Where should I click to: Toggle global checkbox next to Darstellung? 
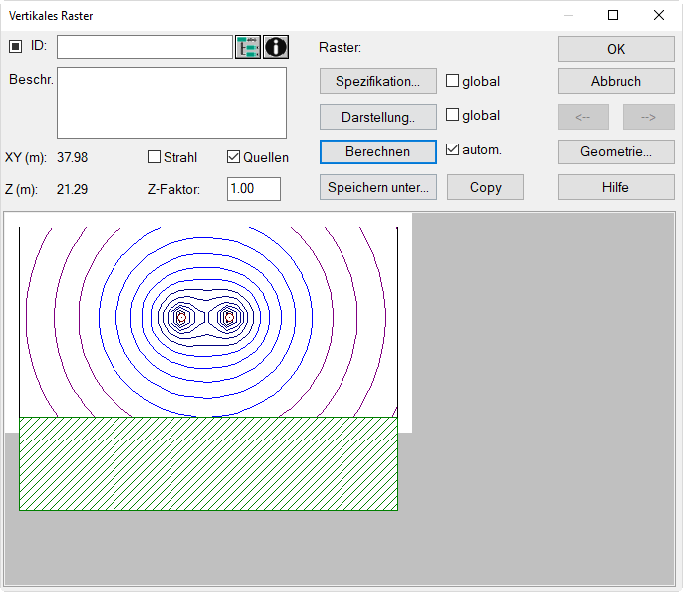click(453, 115)
